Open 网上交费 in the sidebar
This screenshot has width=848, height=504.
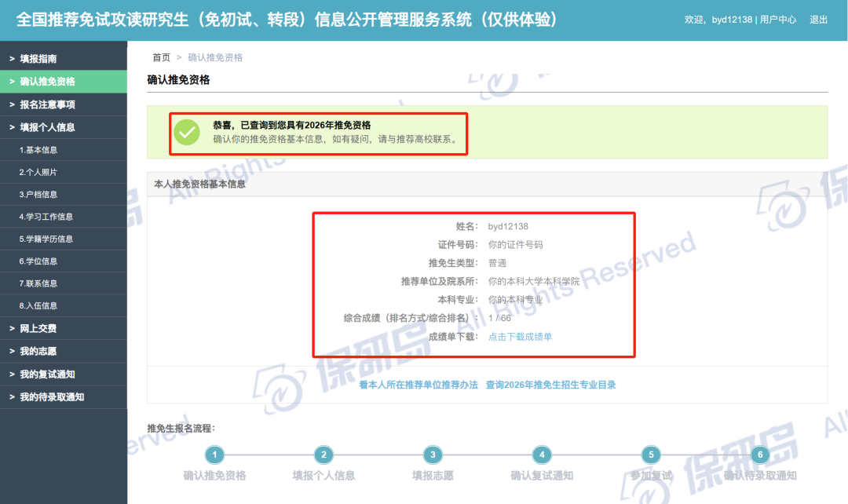[38, 329]
